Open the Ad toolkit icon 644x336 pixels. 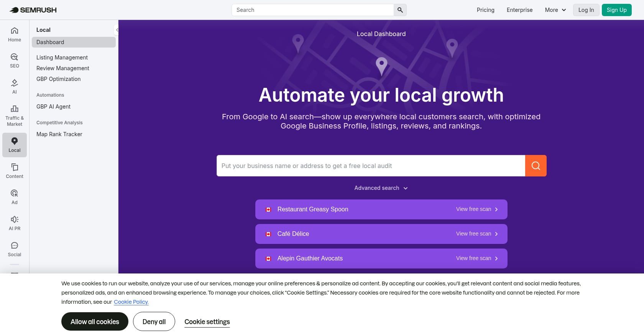pyautogui.click(x=15, y=197)
